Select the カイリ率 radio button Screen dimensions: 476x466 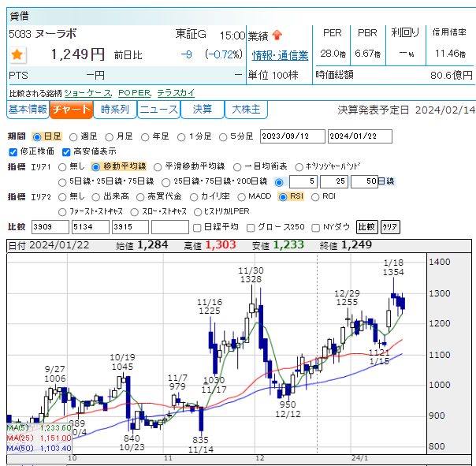click(x=194, y=197)
